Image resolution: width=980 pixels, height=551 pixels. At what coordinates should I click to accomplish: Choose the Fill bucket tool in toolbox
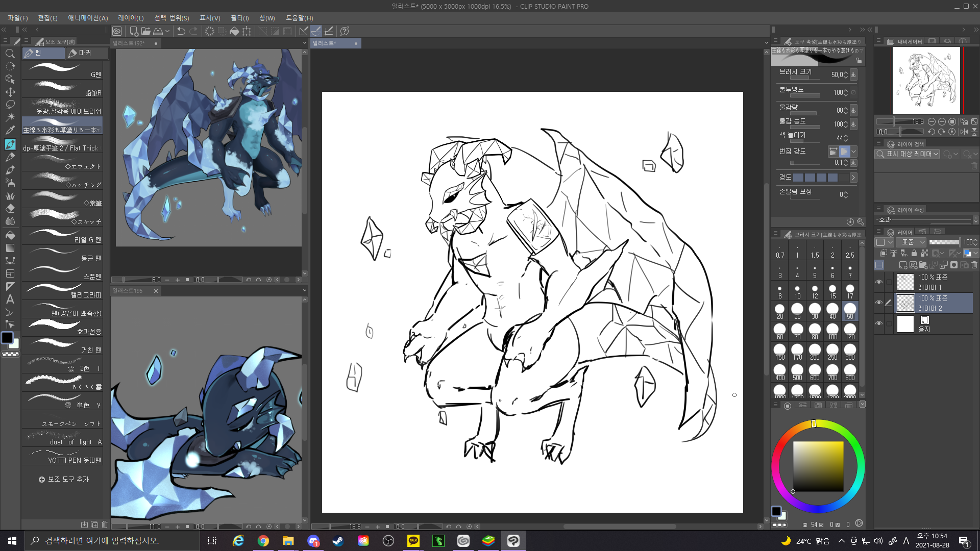(10, 235)
